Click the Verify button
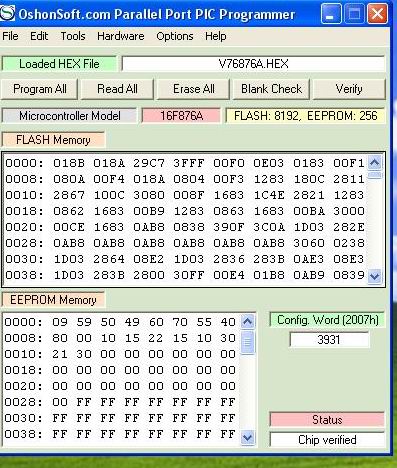Viewport: 397px width, 468px height. (349, 89)
